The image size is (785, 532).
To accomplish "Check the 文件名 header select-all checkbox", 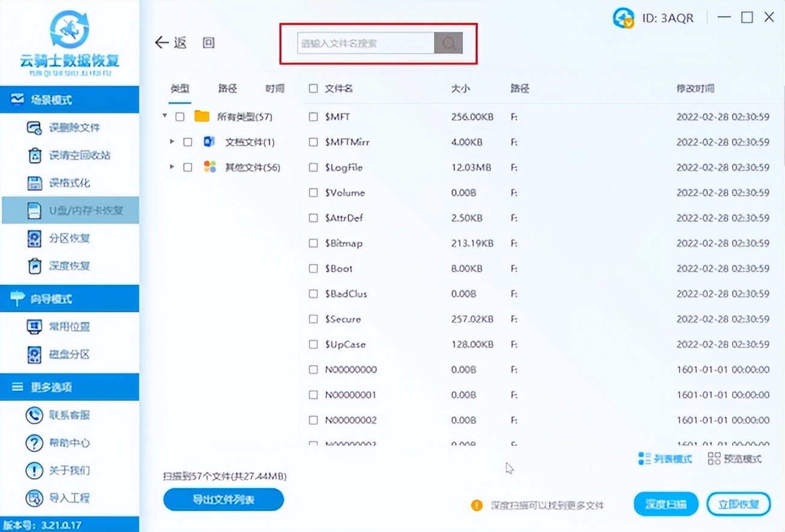I will pyautogui.click(x=313, y=88).
